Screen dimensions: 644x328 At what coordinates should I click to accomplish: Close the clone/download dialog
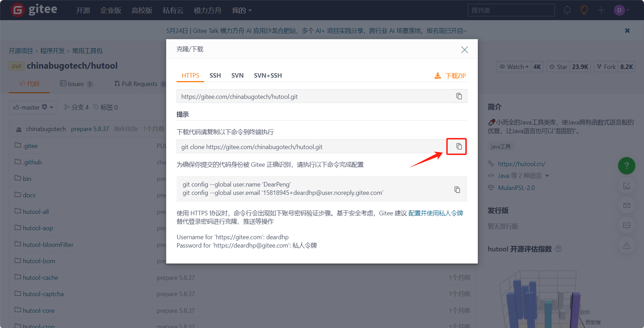(465, 50)
